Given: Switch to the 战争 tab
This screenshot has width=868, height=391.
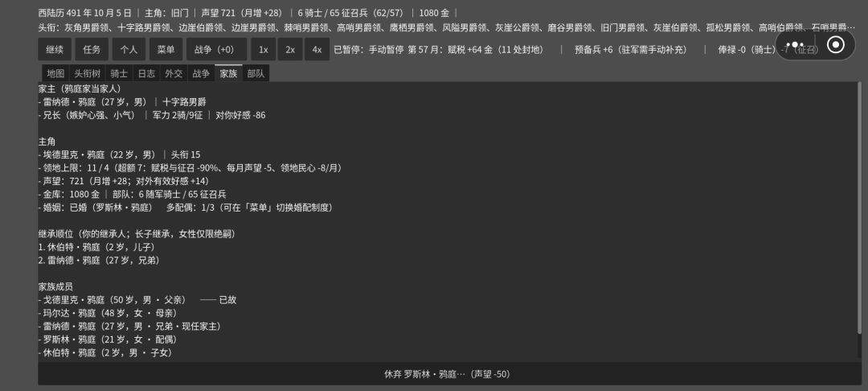Looking at the screenshot, I should (x=201, y=73).
